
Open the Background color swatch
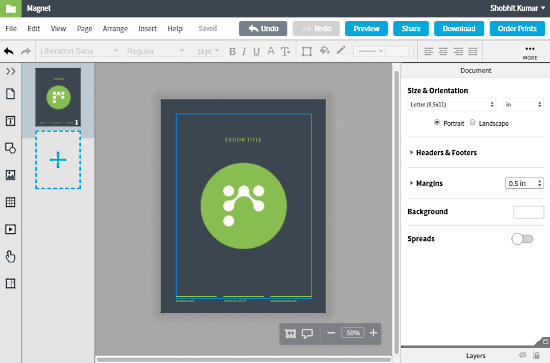528,212
